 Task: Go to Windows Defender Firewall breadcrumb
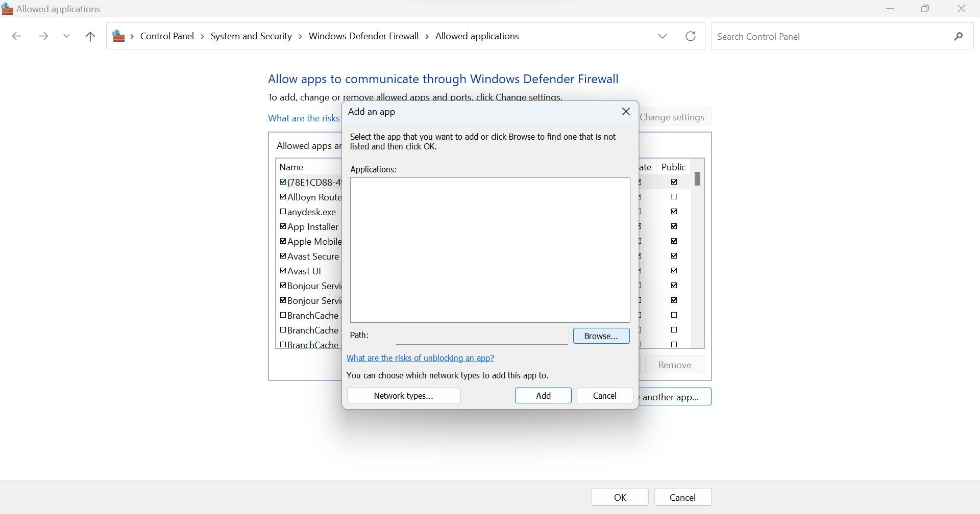click(x=363, y=36)
